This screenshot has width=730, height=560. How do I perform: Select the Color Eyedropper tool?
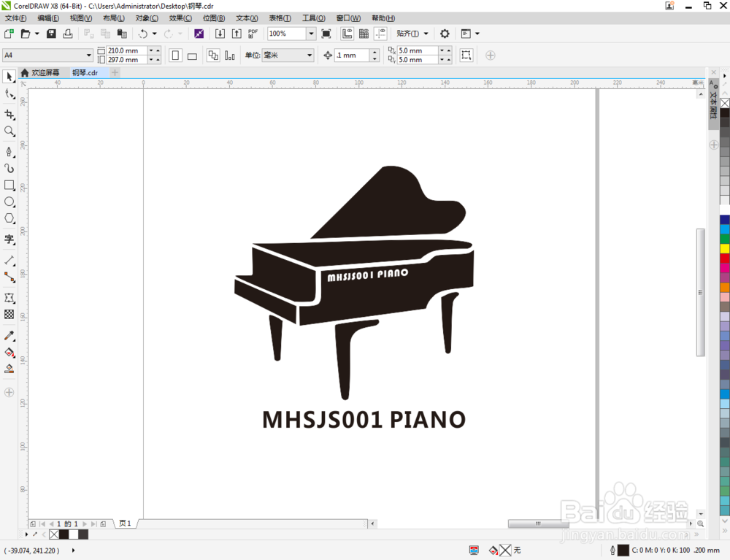(9, 336)
